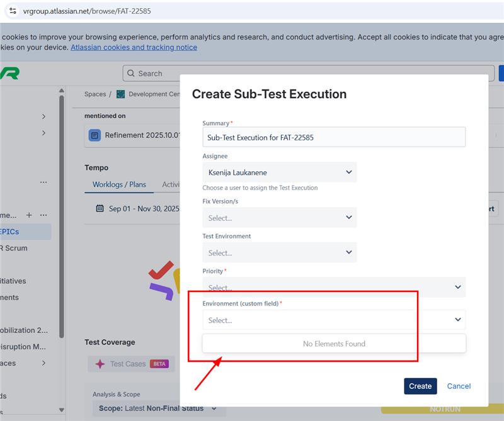
Task: Open the Assignee dropdown
Action: [279, 172]
